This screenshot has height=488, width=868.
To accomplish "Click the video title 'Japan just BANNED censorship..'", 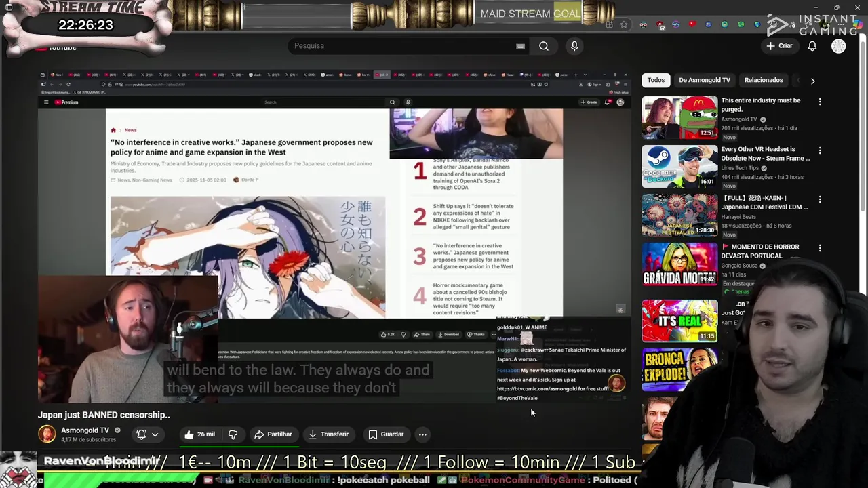I will pyautogui.click(x=104, y=415).
